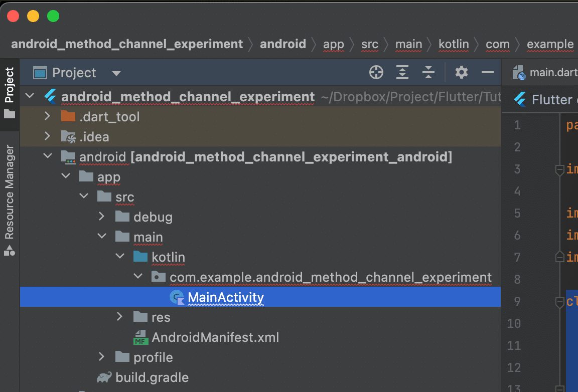Click the kotlin breadcrumb in the navigation bar
578x392 pixels.
[x=453, y=44]
